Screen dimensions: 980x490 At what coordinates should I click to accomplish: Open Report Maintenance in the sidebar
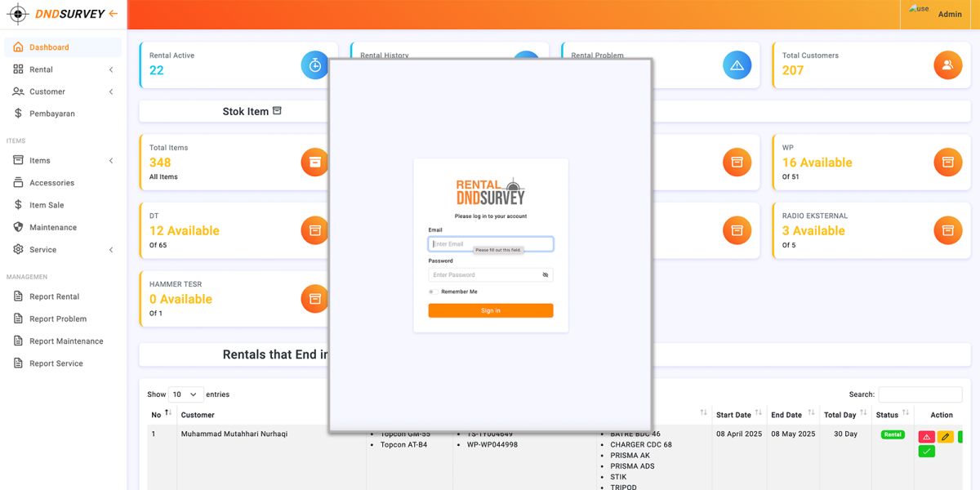pyautogui.click(x=66, y=341)
